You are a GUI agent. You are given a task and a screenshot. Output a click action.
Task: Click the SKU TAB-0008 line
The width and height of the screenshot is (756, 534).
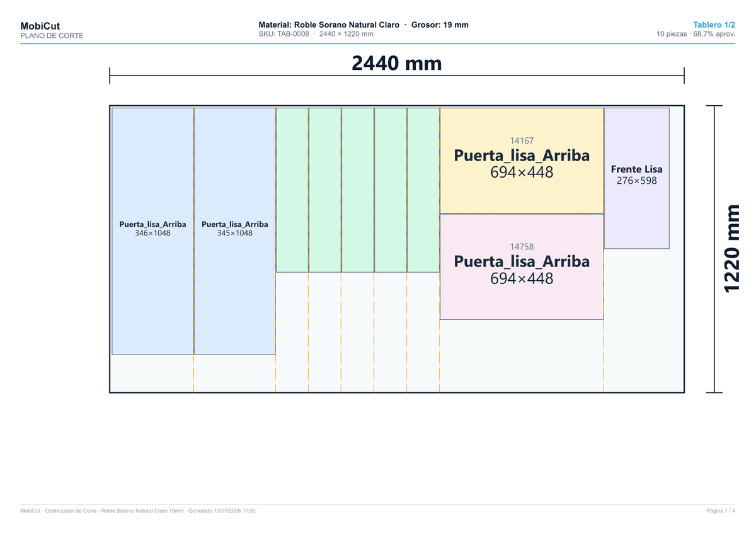pos(316,34)
